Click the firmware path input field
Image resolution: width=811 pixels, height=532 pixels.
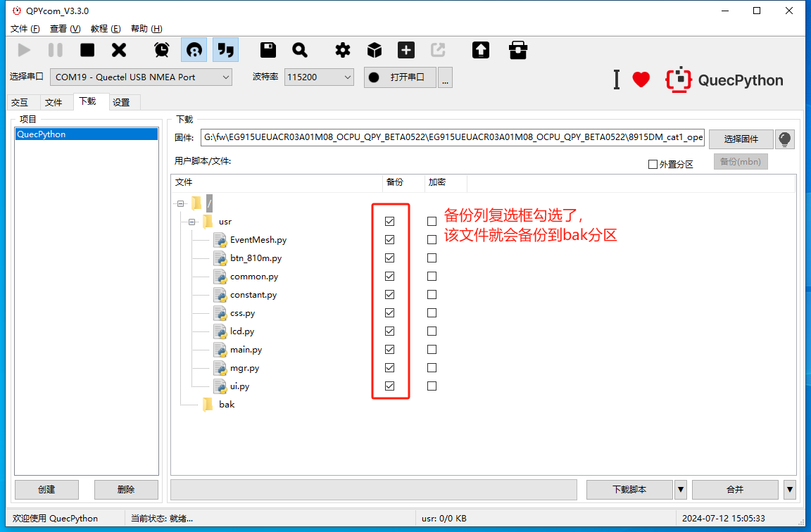pyautogui.click(x=453, y=137)
